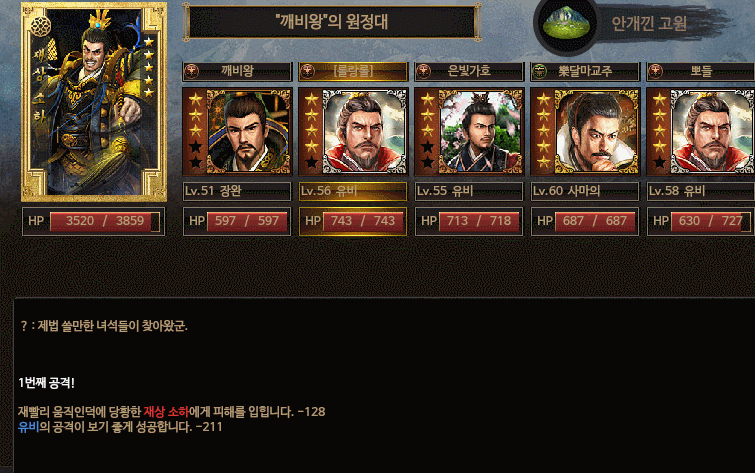This screenshot has width=755, height=473.
Task: Click faction emblem beside 깨비왕 name
Action: click(191, 71)
